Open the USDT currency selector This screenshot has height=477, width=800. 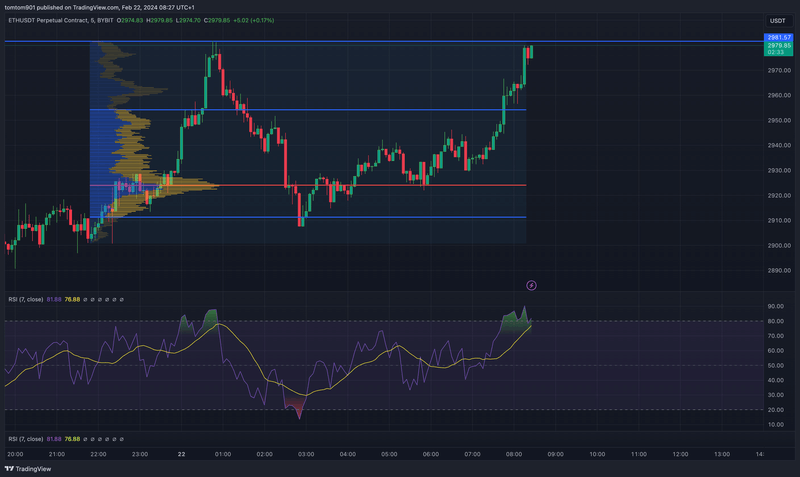click(x=778, y=20)
